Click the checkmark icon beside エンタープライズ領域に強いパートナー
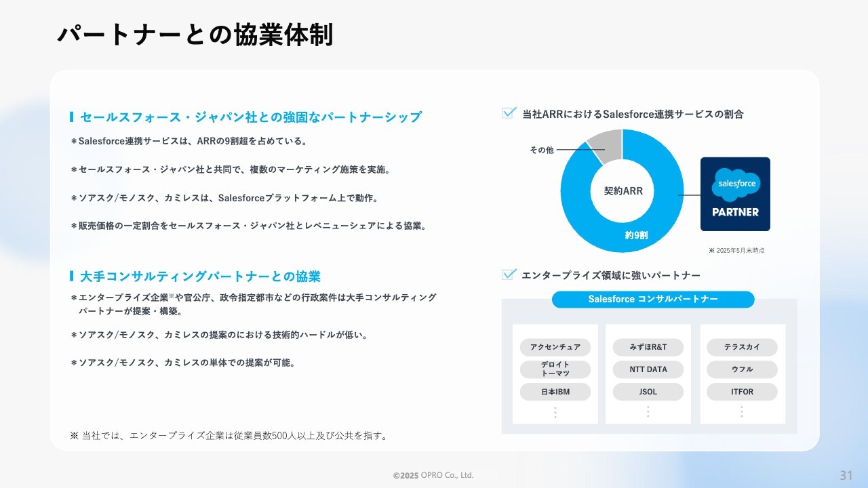Viewport: 868px width, 488px height. (x=509, y=274)
